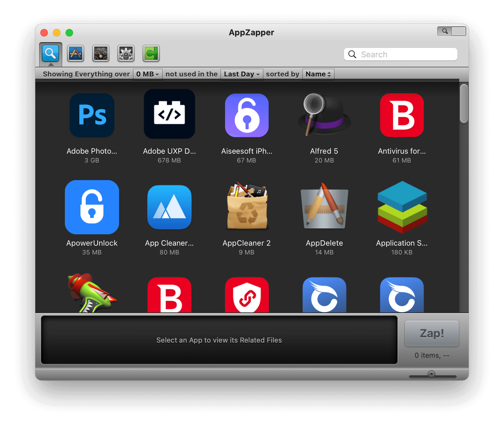Viewport: 504px width, 427px height.
Task: Click the 'Adobe Photo...' label
Action: pyautogui.click(x=92, y=151)
